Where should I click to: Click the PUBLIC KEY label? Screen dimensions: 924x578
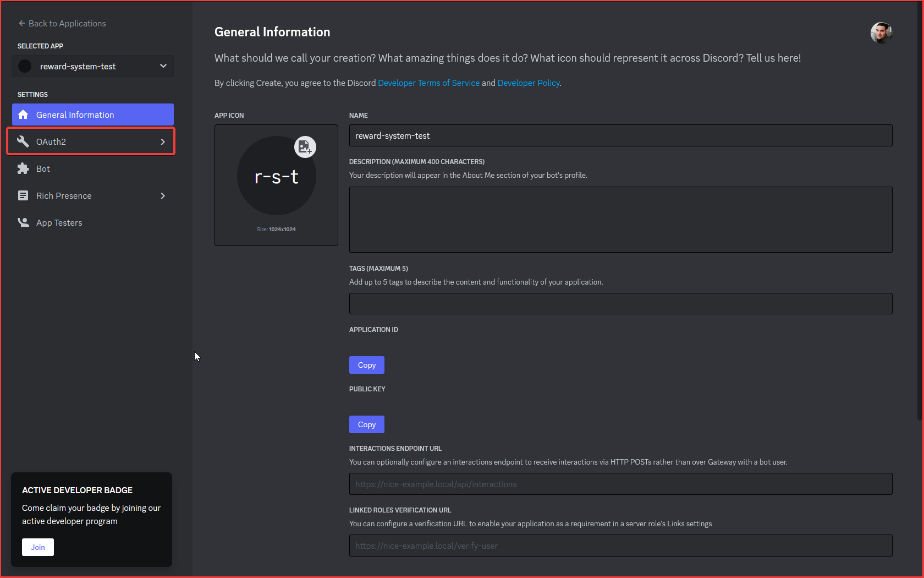coord(367,389)
